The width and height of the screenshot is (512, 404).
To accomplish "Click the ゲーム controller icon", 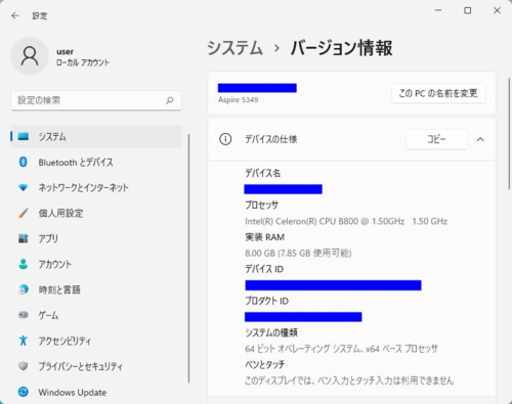I will pyautogui.click(x=23, y=315).
